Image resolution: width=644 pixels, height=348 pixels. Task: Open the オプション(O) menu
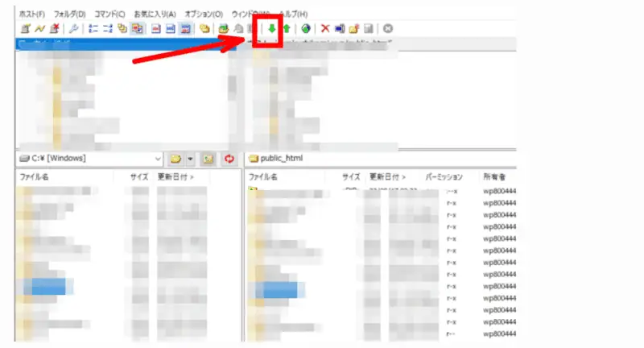pos(204,14)
